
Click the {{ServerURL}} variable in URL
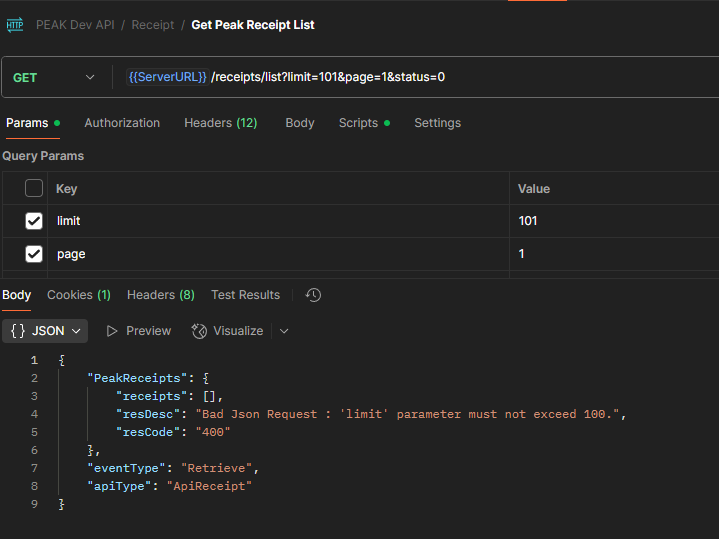(x=167, y=77)
